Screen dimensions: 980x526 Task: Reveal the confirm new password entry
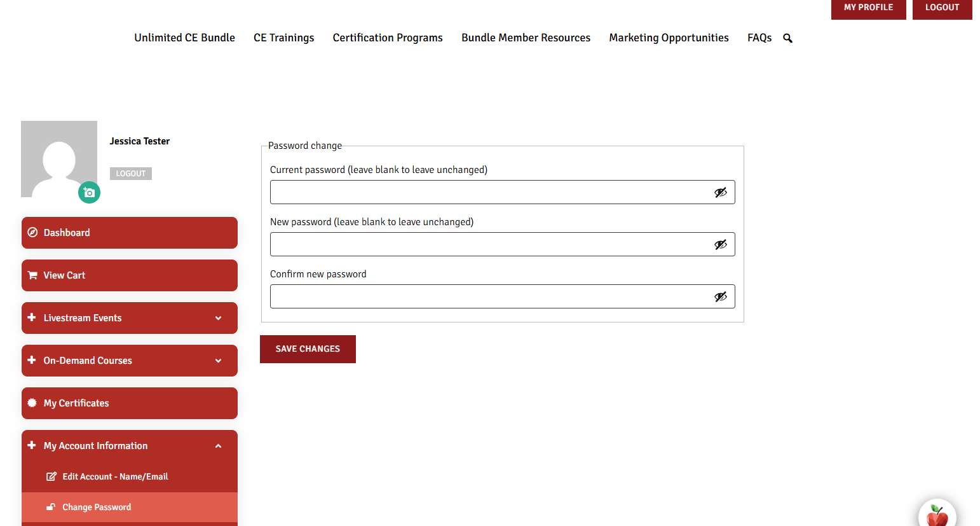[720, 297]
